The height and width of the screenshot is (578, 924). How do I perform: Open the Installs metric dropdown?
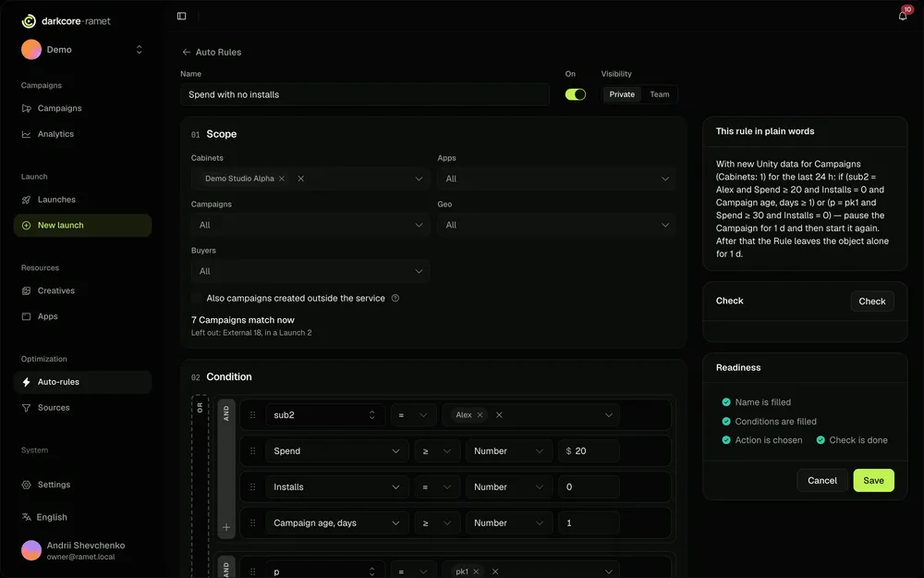(336, 487)
